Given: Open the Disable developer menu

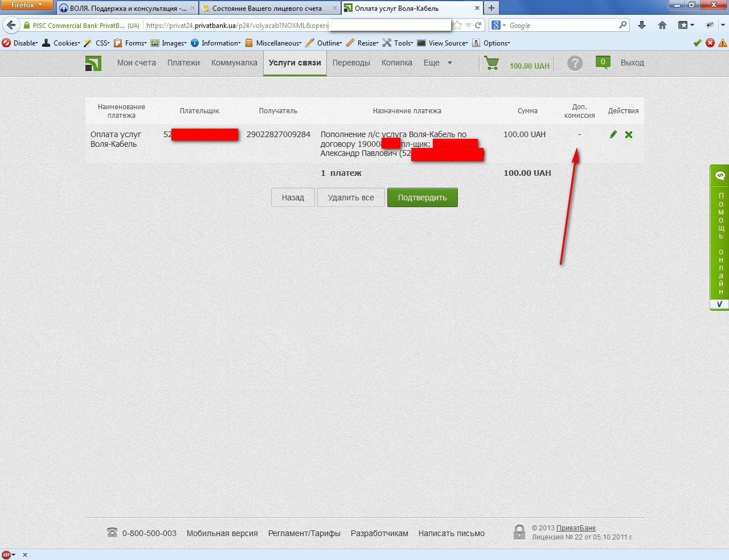Looking at the screenshot, I should pyautogui.click(x=20, y=43).
